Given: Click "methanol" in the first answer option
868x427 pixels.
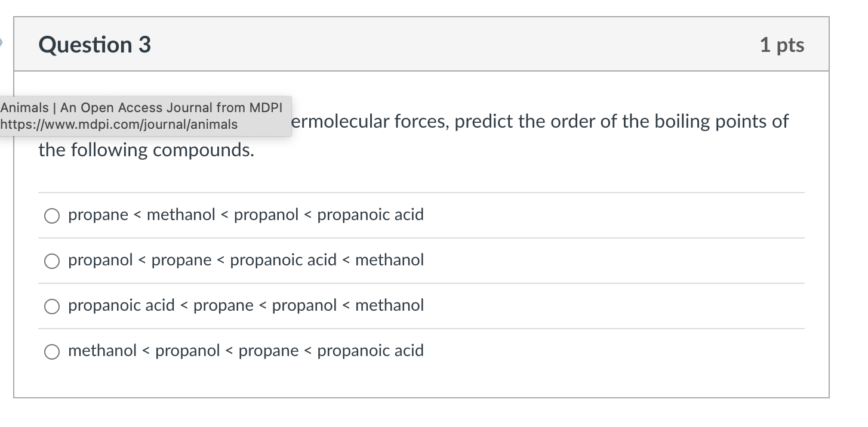Looking at the screenshot, I should [x=181, y=215].
